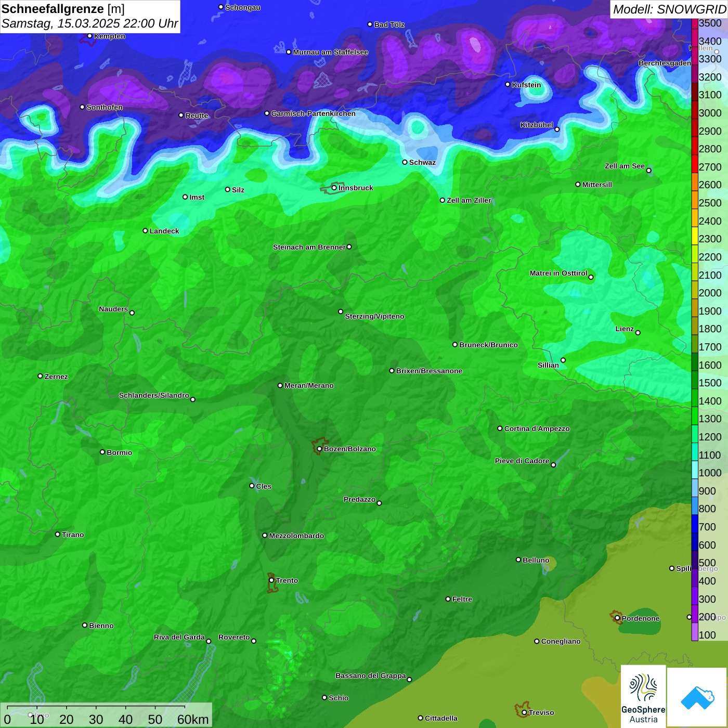The image size is (728, 728).
Task: Click the 700 m blue legend swatch
Action: coord(695,524)
